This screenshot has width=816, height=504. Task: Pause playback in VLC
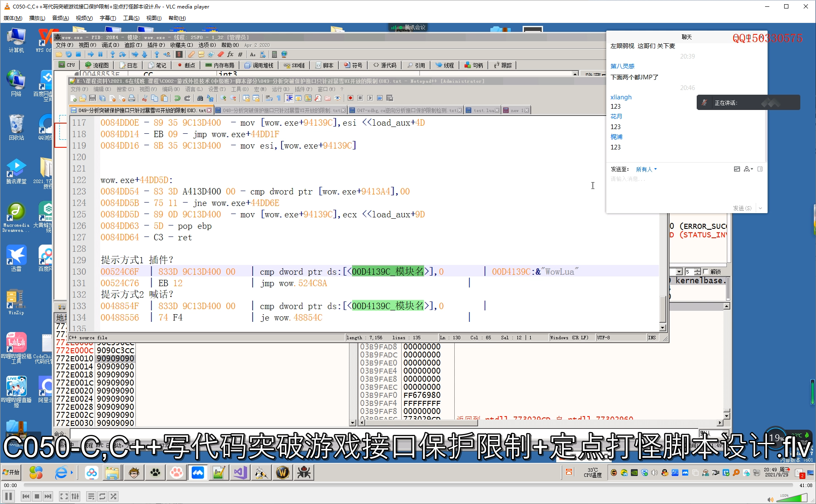(x=8, y=496)
